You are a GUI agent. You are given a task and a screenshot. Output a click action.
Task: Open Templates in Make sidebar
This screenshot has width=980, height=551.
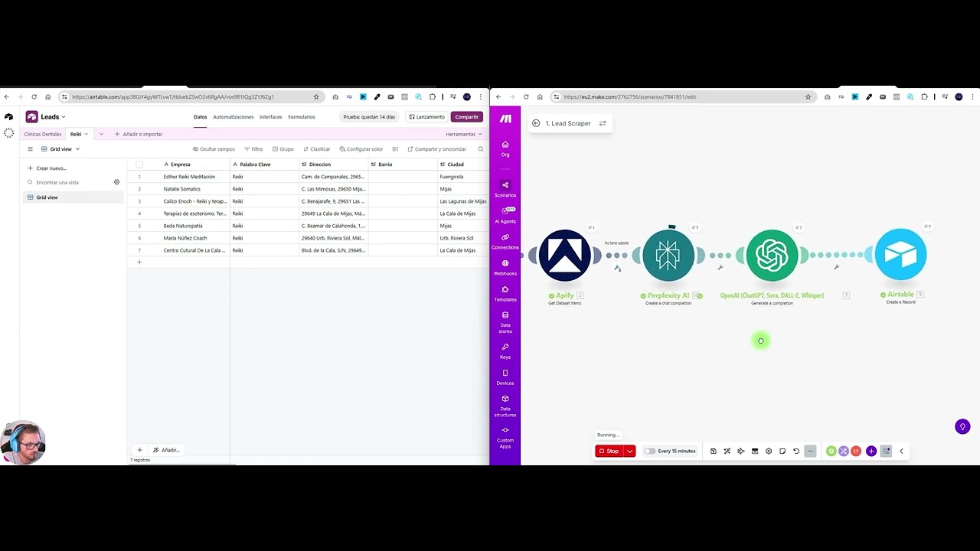[x=505, y=293]
